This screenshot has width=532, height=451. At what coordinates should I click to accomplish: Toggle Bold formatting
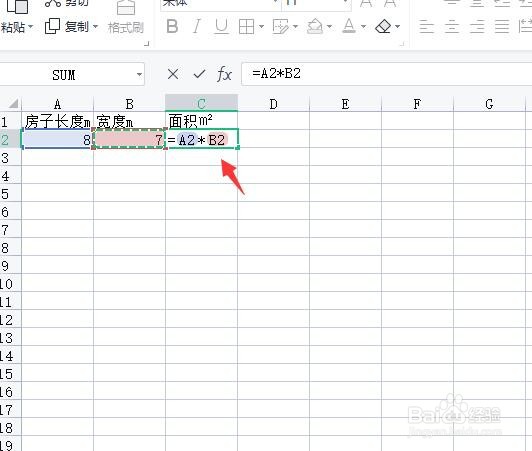pos(172,26)
